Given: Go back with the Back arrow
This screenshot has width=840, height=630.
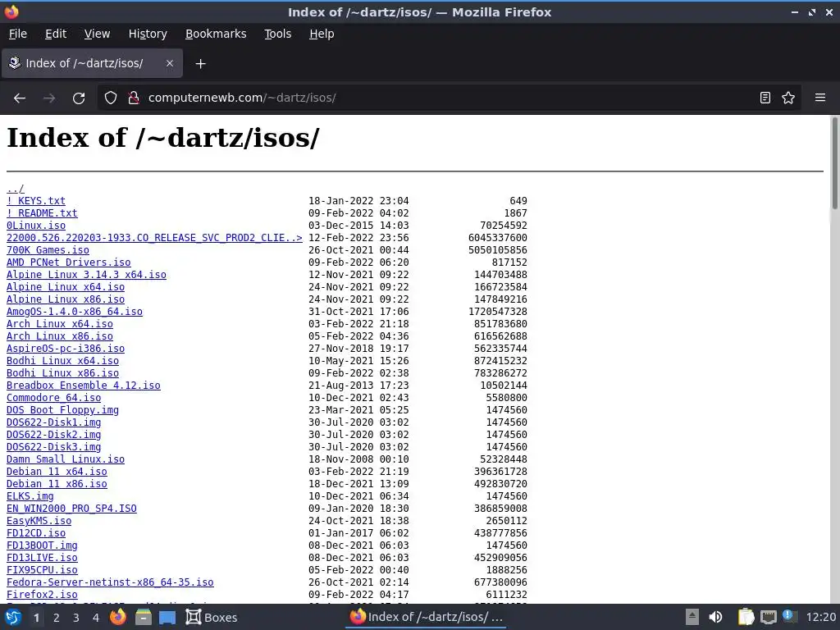Looking at the screenshot, I should [x=20, y=98].
